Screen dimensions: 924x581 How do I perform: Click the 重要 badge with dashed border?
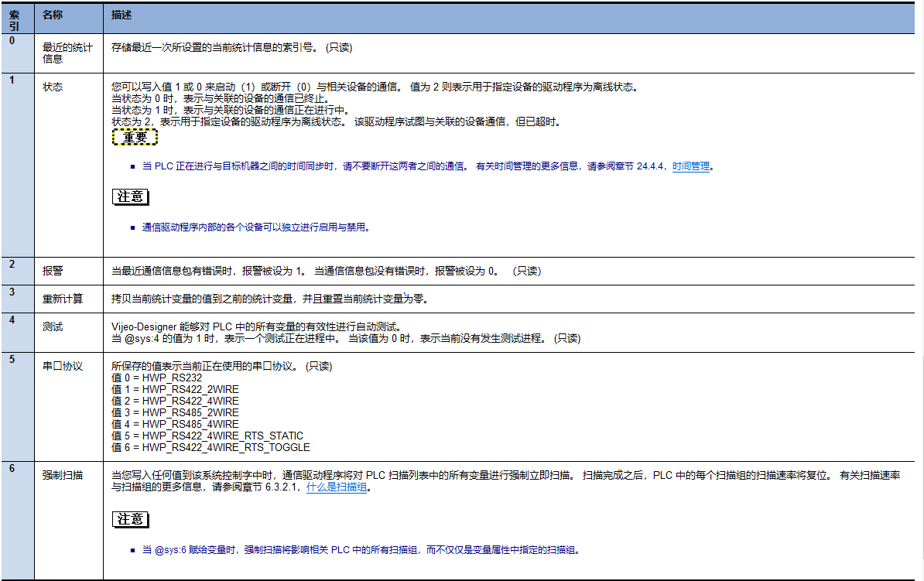[135, 137]
